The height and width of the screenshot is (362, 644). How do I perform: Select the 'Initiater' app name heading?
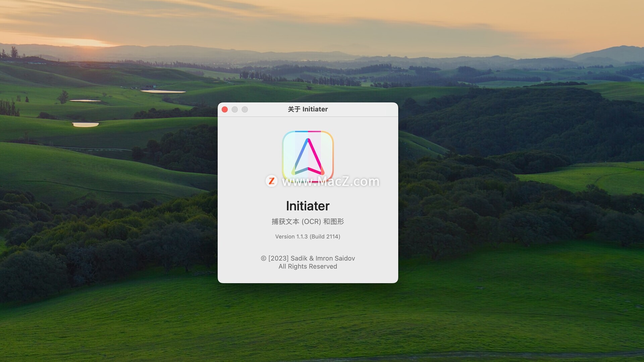[308, 206]
